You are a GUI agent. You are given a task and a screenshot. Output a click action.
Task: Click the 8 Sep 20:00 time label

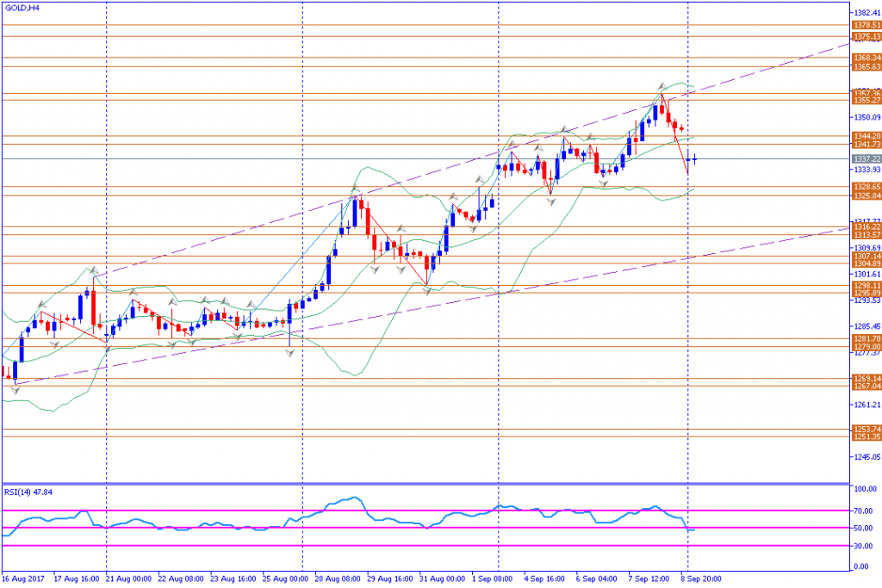pos(701,579)
